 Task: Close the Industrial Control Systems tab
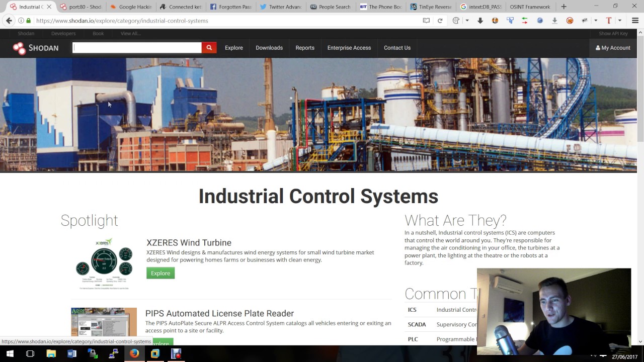[49, 7]
